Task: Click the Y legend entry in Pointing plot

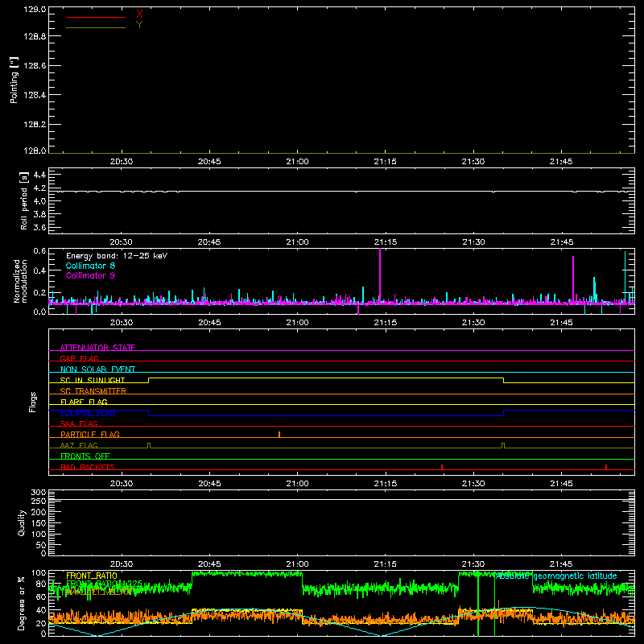Action: click(139, 25)
